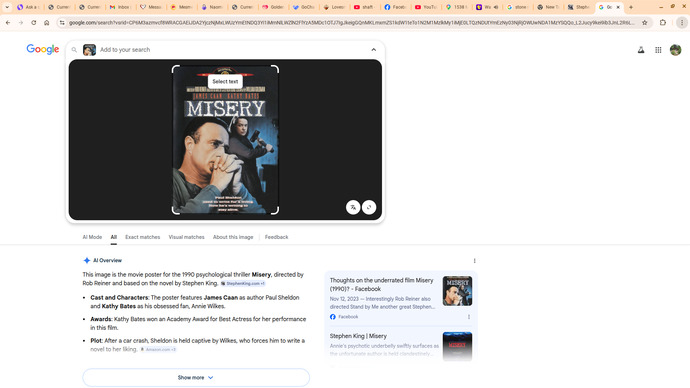The width and height of the screenshot is (690, 388).
Task: Collapse the image search panel chevron
Action: [374, 50]
